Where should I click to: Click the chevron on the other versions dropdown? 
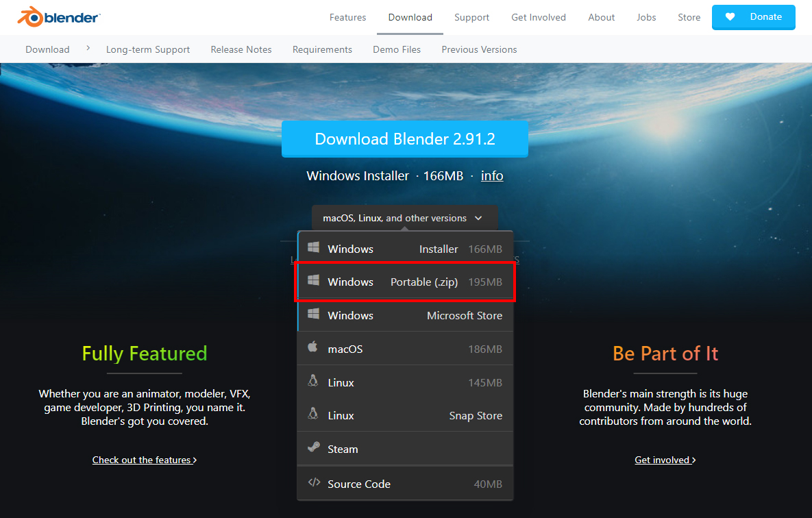[478, 218]
